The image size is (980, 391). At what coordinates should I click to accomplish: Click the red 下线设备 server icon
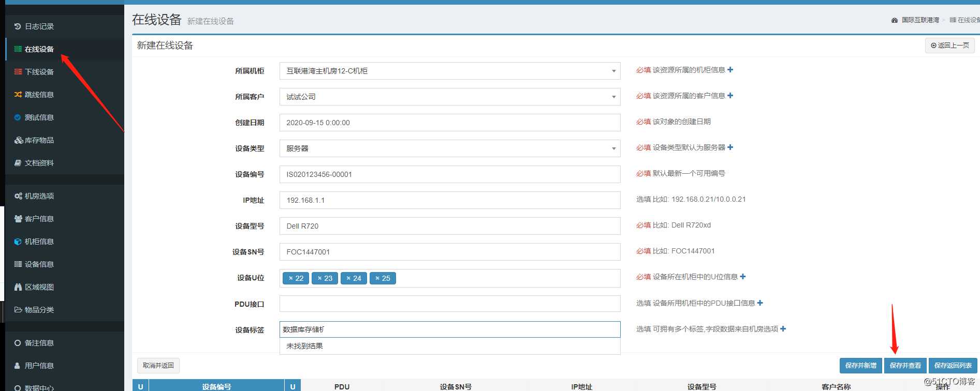[x=18, y=72]
